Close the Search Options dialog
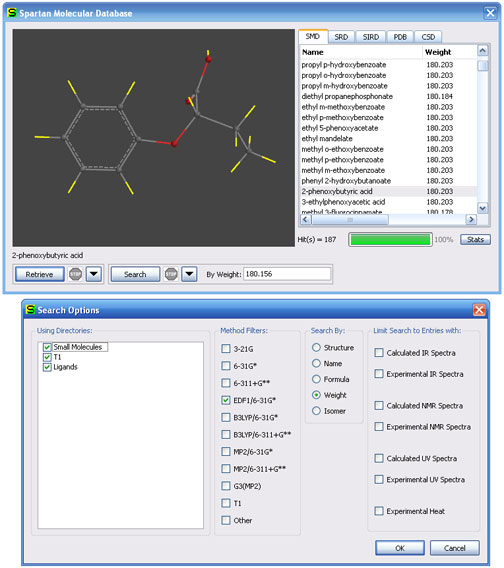 [479, 310]
